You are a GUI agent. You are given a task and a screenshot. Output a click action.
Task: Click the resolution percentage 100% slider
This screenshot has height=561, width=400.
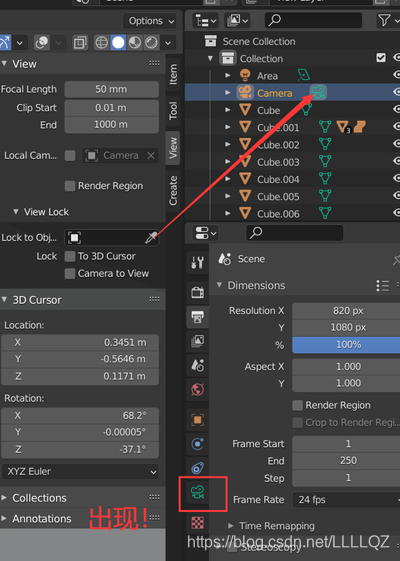pyautogui.click(x=346, y=345)
